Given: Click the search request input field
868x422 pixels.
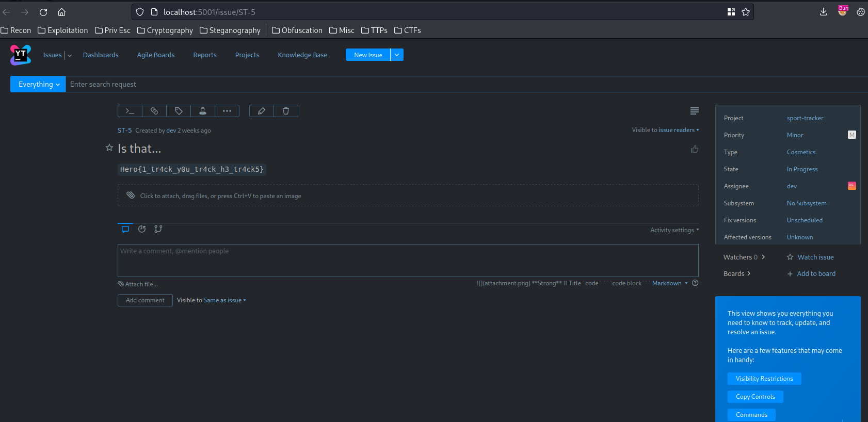Looking at the screenshot, I should click(x=467, y=84).
